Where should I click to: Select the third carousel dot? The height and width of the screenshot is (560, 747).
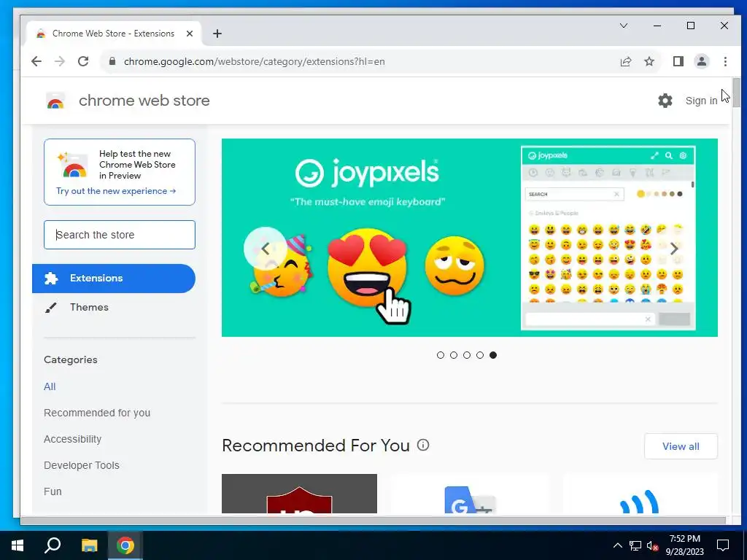click(467, 355)
